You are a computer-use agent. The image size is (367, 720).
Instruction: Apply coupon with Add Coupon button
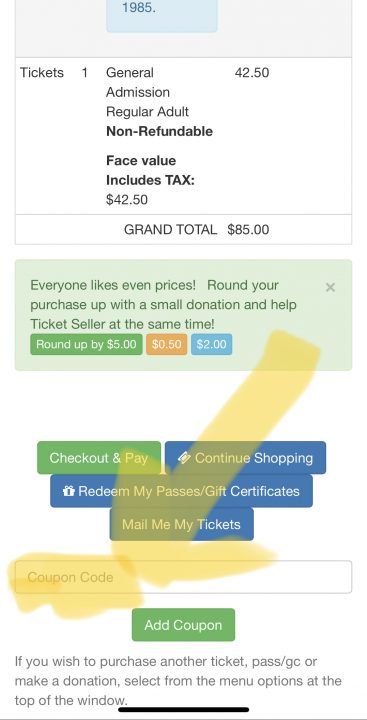click(183, 625)
